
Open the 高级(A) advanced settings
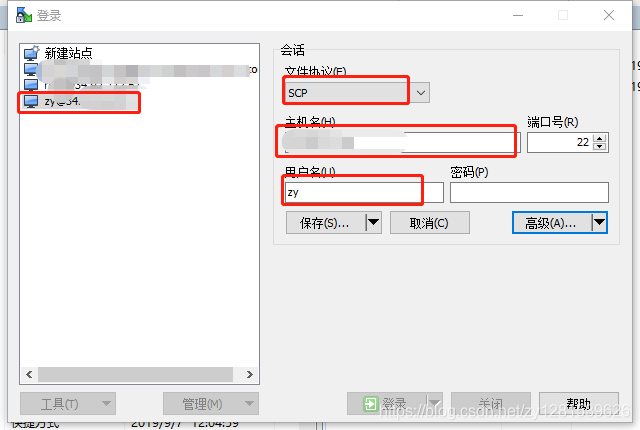[552, 223]
